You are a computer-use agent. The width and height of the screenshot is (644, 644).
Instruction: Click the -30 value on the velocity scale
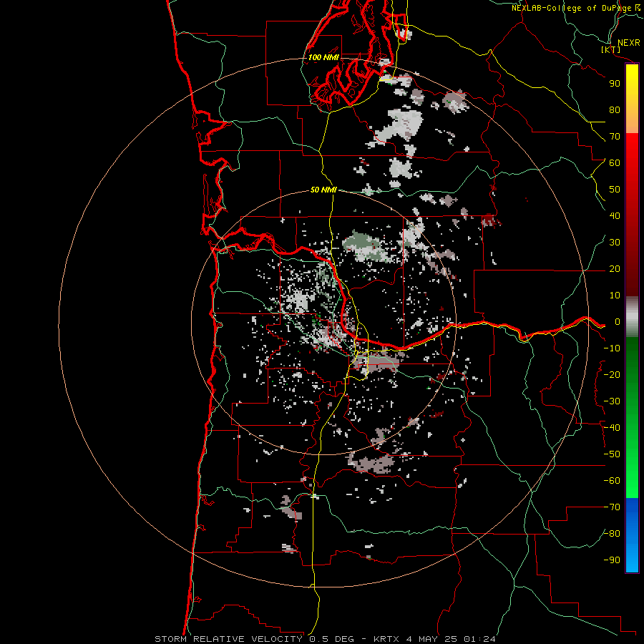click(x=612, y=401)
